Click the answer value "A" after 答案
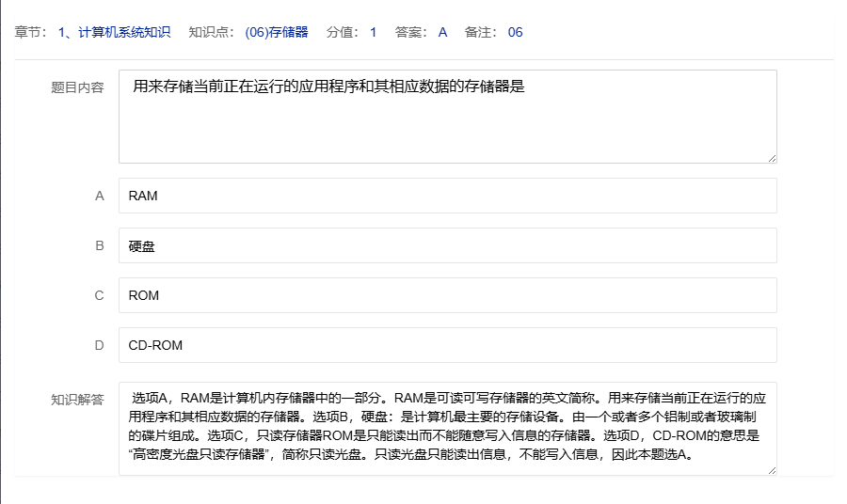847x504 pixels. (x=442, y=32)
